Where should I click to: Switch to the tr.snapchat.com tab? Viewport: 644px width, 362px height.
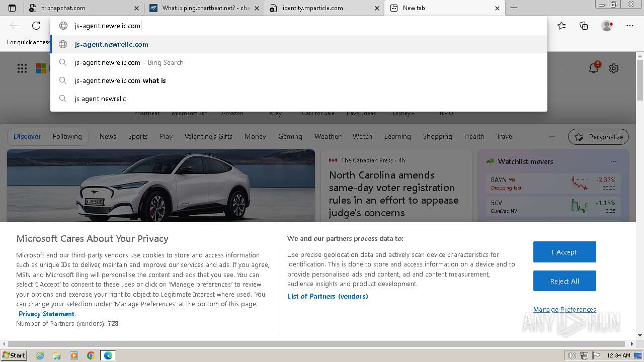[x=84, y=8]
